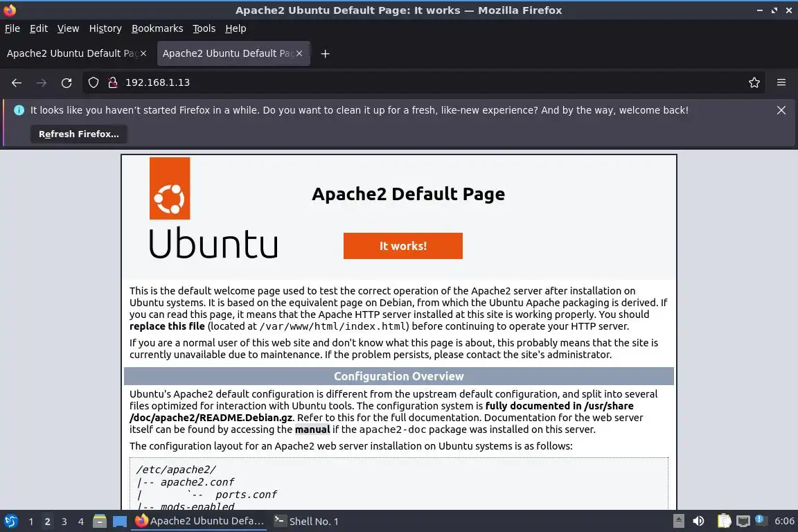Click the Firefox icon in title bar
Screen dimensions: 798x532
pyautogui.click(x=9, y=10)
